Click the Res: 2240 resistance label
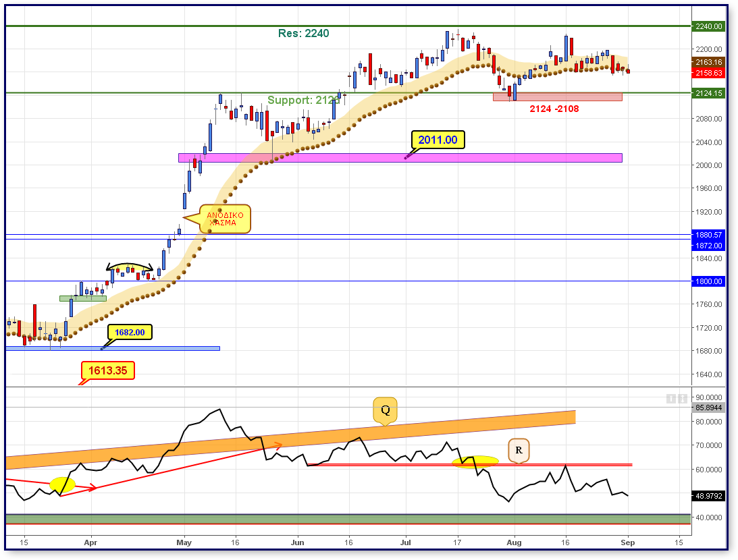The width and height of the screenshot is (738, 560). 304,33
